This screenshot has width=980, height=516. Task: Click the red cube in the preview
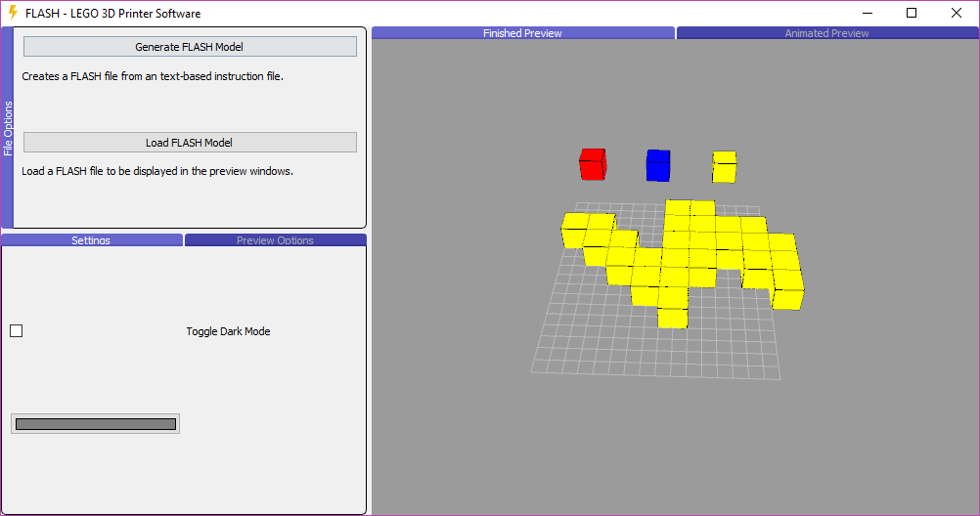[593, 164]
